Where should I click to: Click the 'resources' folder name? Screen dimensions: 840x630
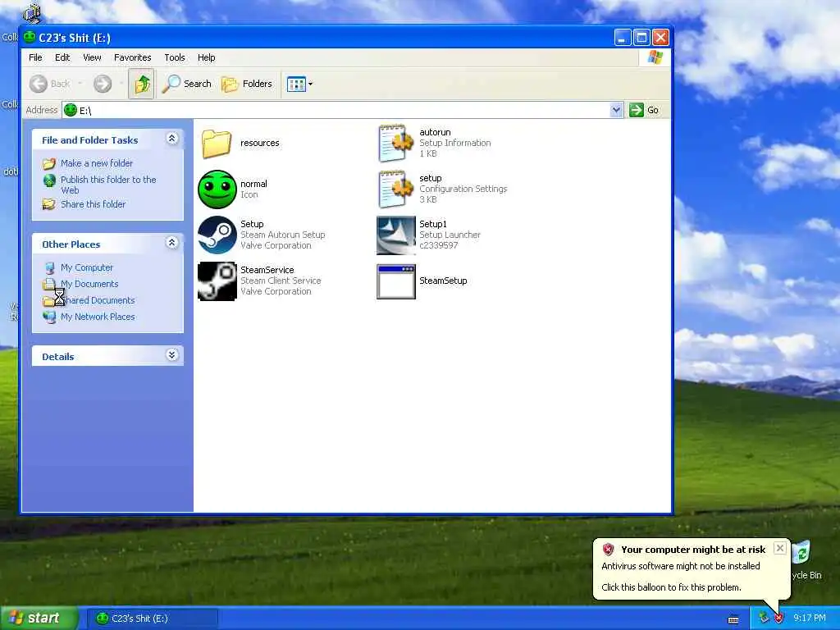tap(260, 143)
